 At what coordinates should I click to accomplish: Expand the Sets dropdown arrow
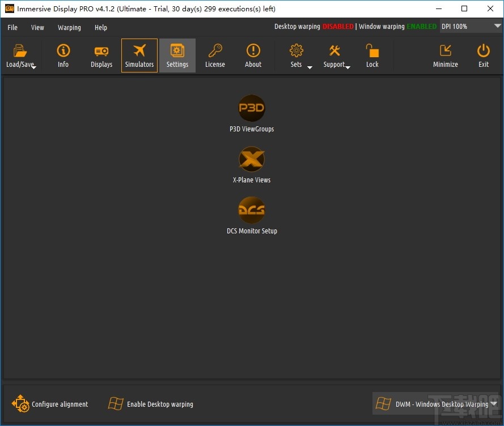point(310,67)
